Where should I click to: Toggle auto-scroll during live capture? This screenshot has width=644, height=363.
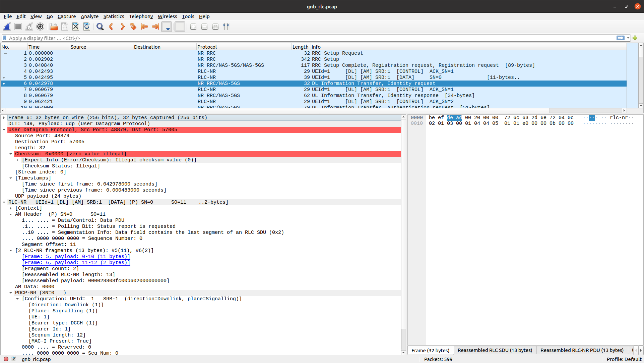click(x=167, y=27)
